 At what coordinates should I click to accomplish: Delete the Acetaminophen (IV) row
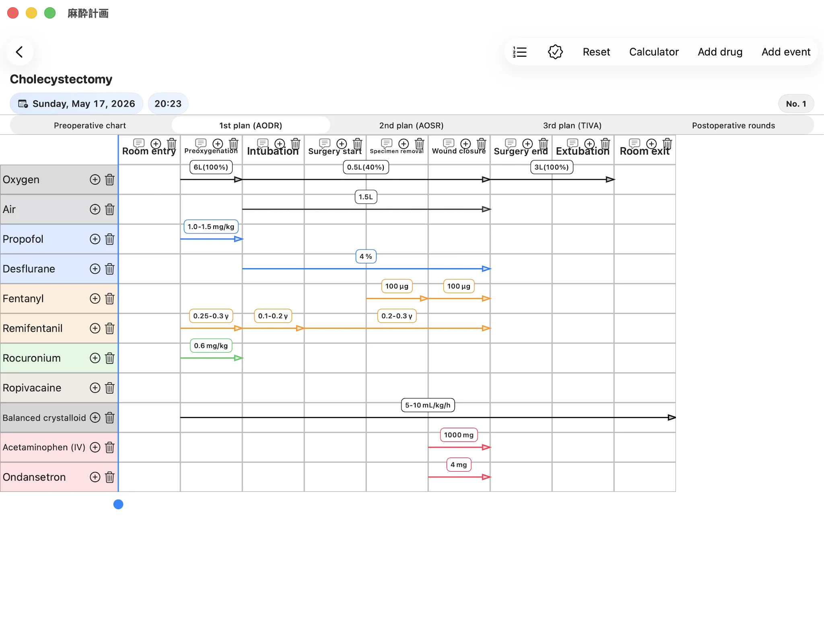pyautogui.click(x=110, y=447)
